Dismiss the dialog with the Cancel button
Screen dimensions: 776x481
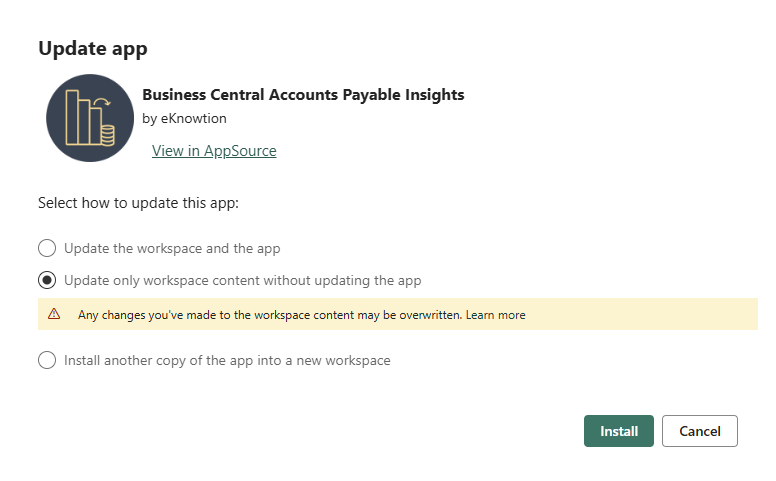[700, 431]
